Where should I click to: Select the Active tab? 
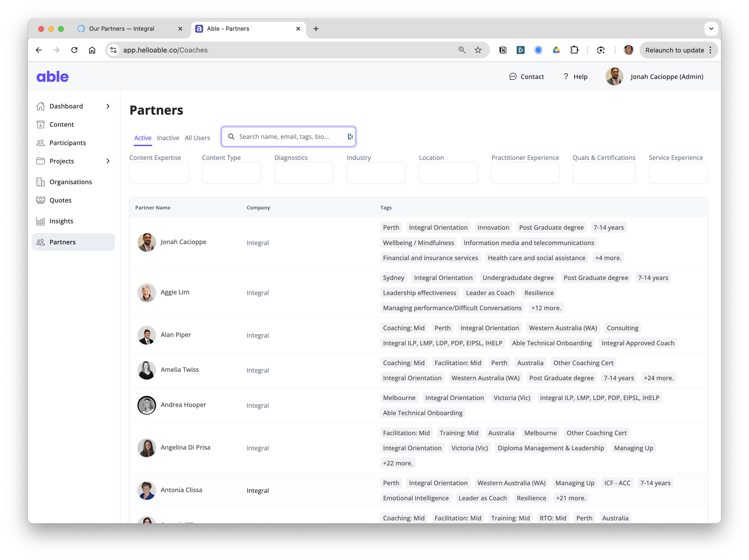(143, 138)
